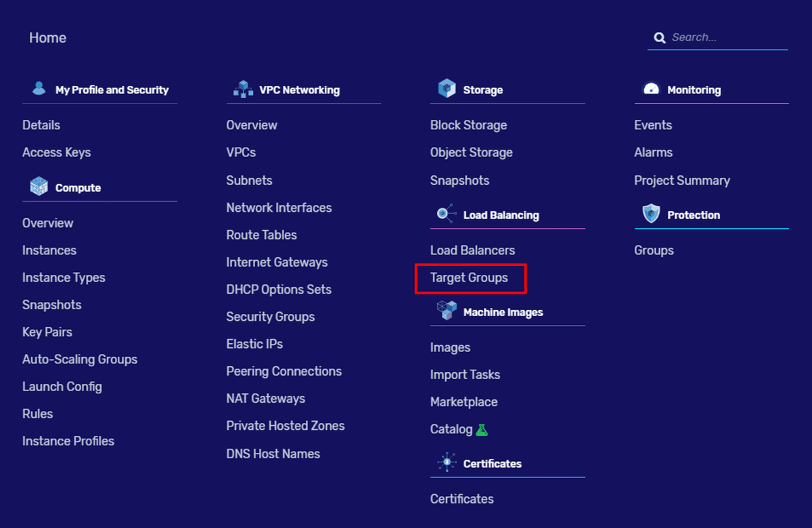
Task: Open the Certificates link under Certificates heading
Action: click(462, 499)
